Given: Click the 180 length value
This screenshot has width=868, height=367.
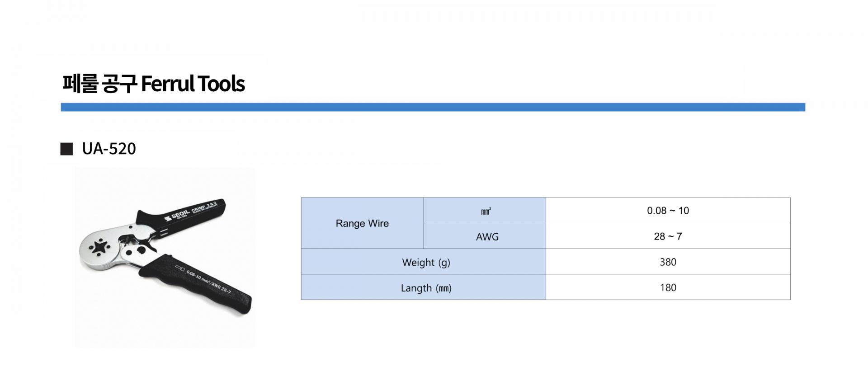Looking at the screenshot, I should [668, 287].
